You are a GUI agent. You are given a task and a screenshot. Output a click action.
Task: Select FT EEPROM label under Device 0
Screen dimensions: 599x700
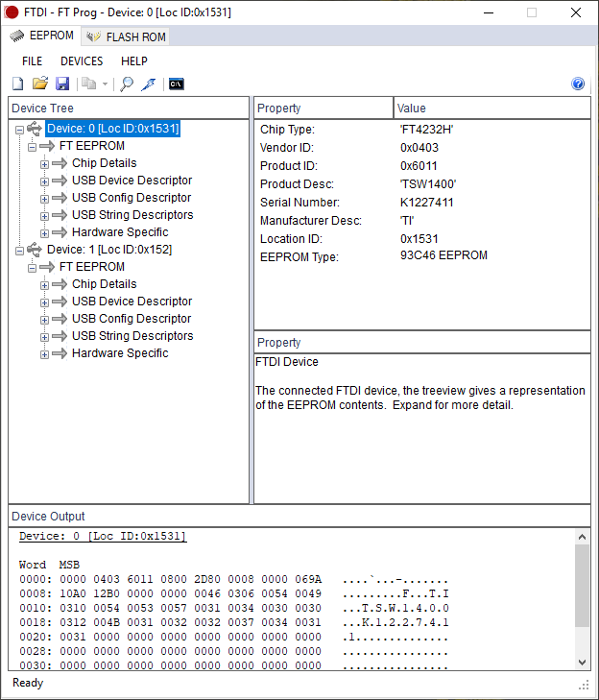point(92,146)
